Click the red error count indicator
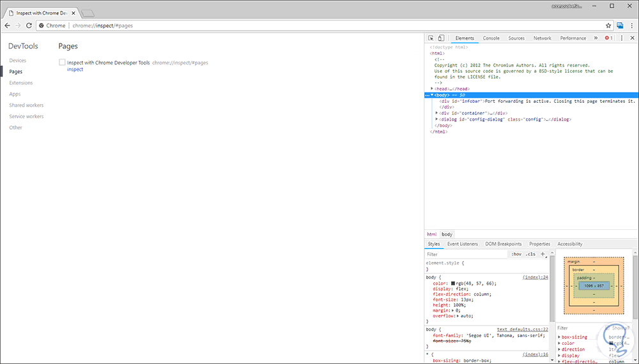This screenshot has width=639, height=364. click(608, 38)
